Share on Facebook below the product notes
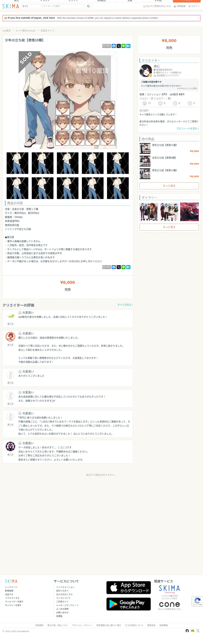 tap(114, 267)
